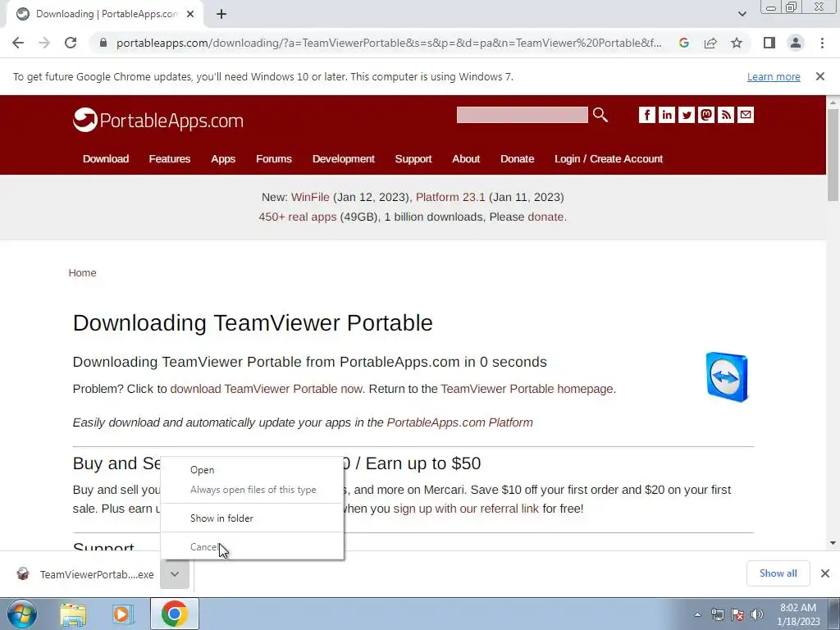The width and height of the screenshot is (840, 630).
Task: Open Chrome's three-dot menu
Action: coord(822,43)
